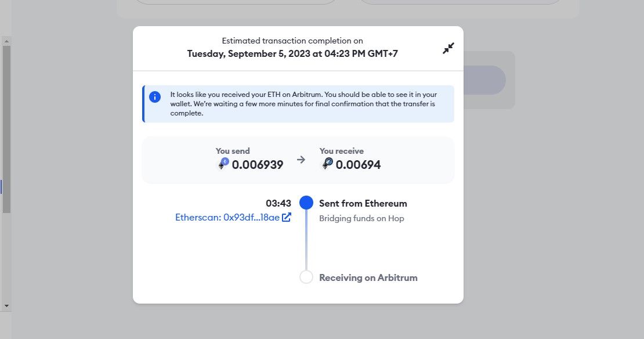Collapse the transaction details popup
Screen dimensions: 644x339
[x=448, y=48]
